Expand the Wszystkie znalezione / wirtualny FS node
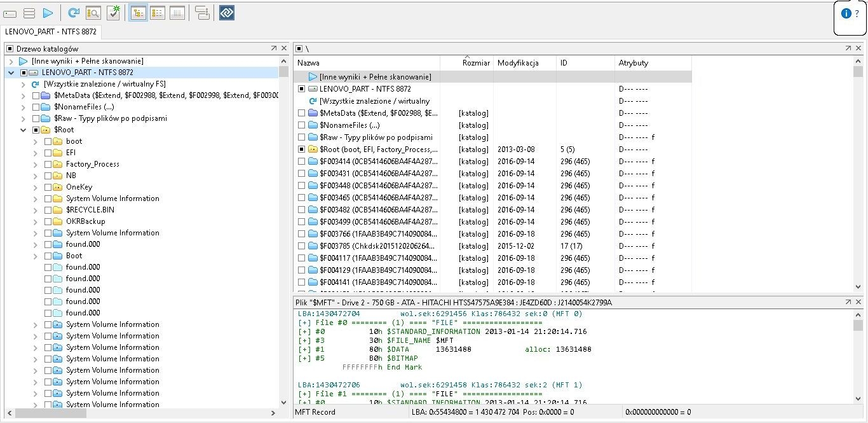This screenshot has width=868, height=423. coord(23,84)
